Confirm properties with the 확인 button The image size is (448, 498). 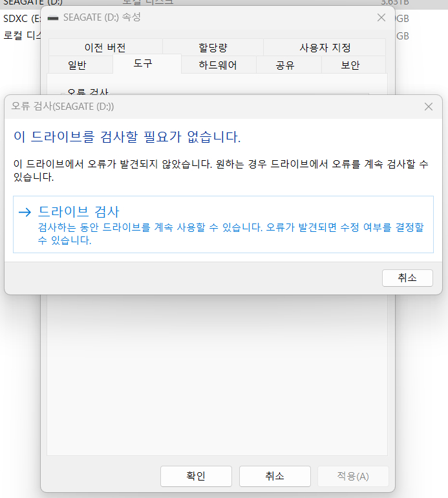coord(196,476)
